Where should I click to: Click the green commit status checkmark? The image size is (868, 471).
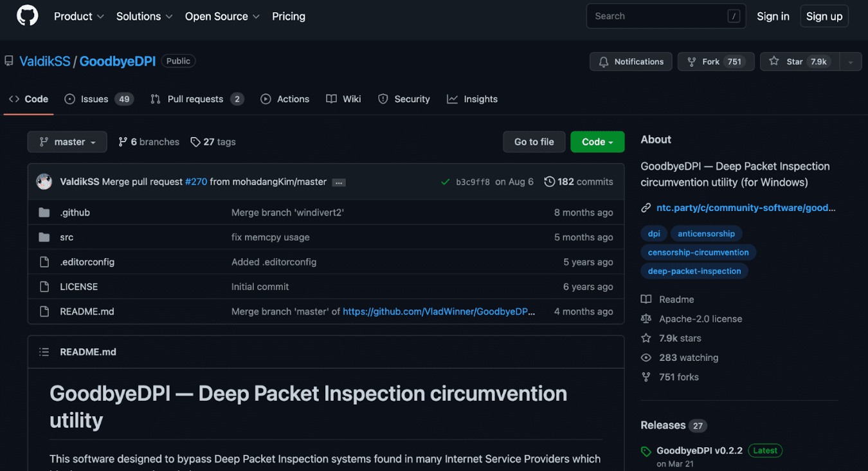445,182
